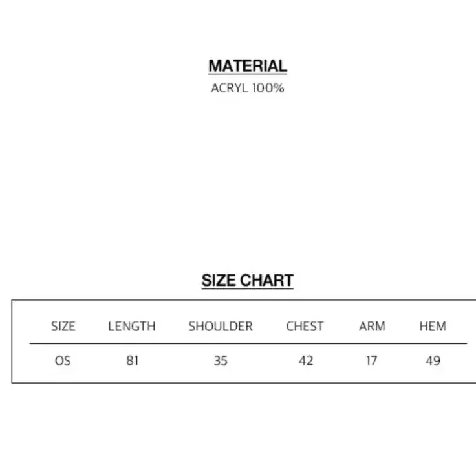Click the ARM column header
The width and height of the screenshot is (476, 476).
[x=372, y=327]
